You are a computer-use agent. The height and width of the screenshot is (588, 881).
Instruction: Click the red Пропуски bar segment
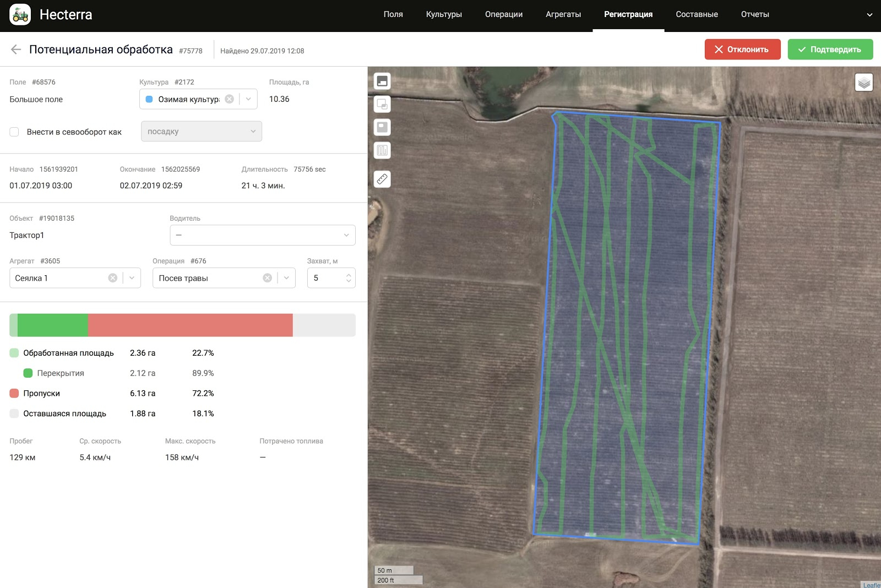[x=190, y=325]
